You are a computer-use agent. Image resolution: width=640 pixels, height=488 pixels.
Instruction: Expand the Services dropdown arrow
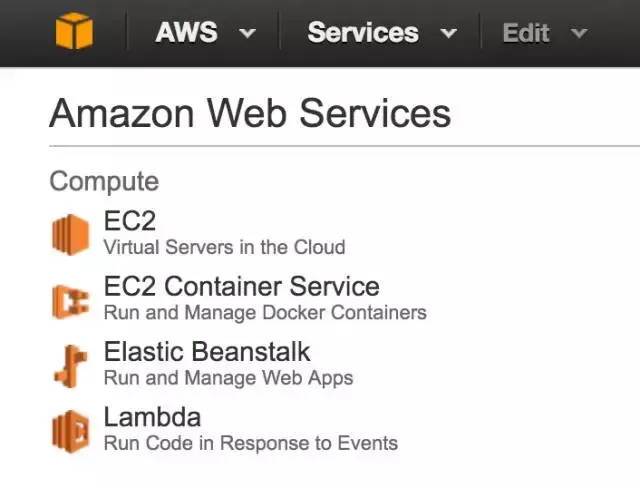[x=448, y=33]
